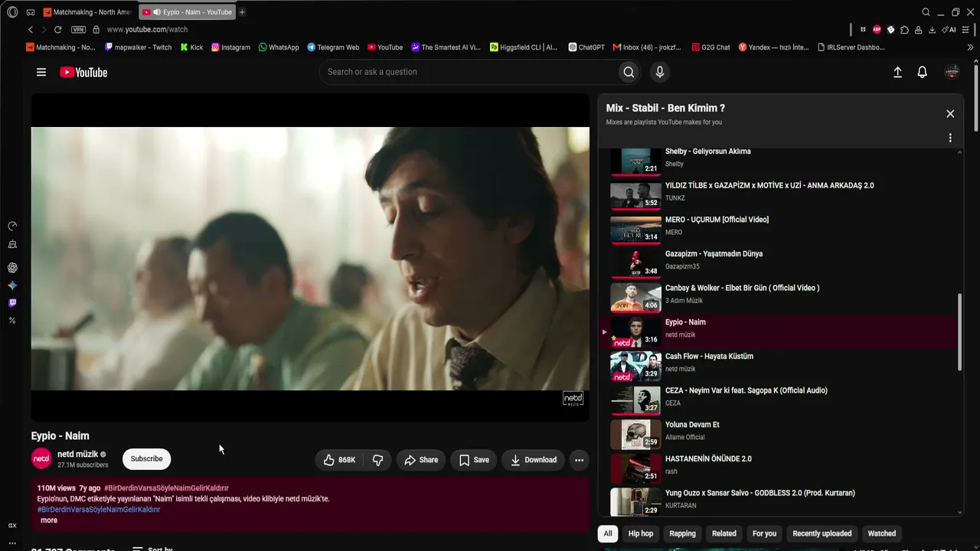Expand the description with "more"
The width and height of the screenshot is (980, 551).
[x=49, y=520]
